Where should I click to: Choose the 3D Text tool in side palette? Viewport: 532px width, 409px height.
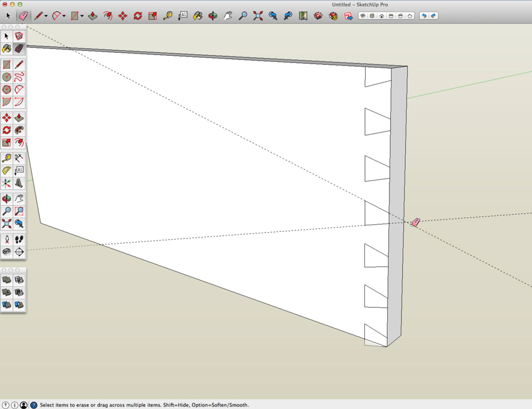19,183
